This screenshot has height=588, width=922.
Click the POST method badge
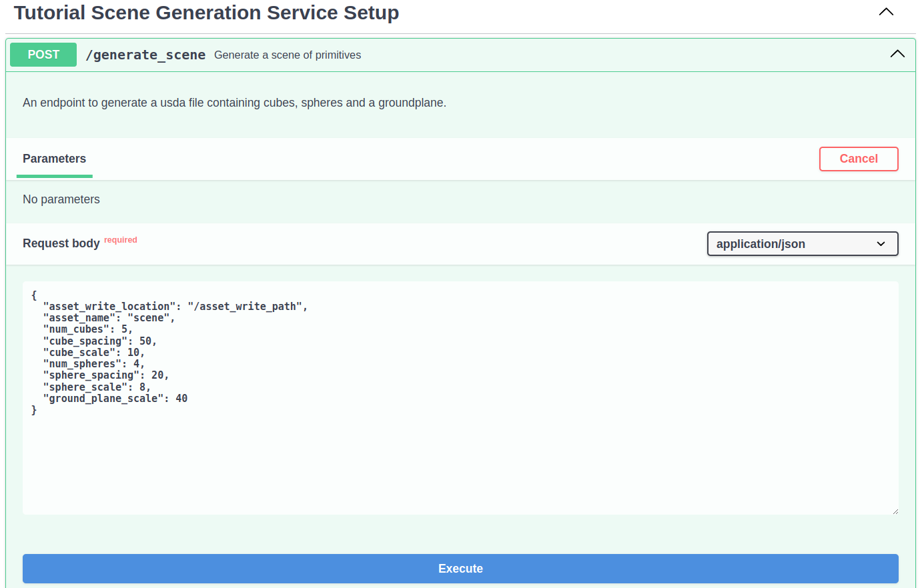click(43, 54)
